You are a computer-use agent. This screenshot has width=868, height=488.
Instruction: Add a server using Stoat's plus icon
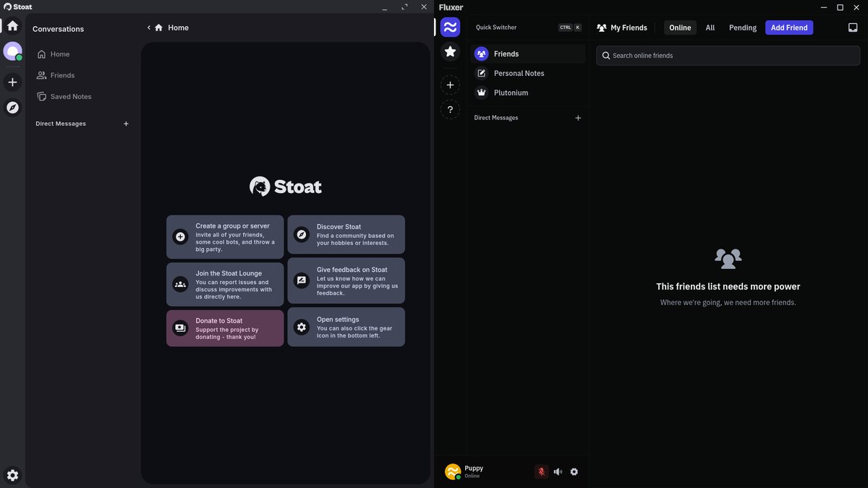click(x=12, y=82)
